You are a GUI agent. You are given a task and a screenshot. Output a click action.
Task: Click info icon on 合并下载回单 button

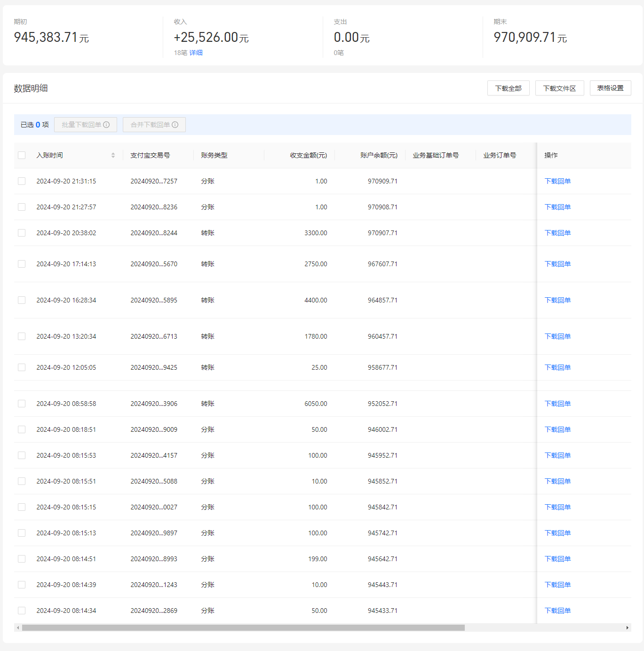coord(175,125)
